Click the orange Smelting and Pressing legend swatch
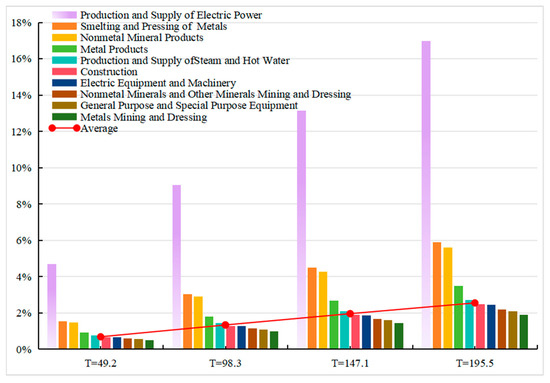 (64, 26)
